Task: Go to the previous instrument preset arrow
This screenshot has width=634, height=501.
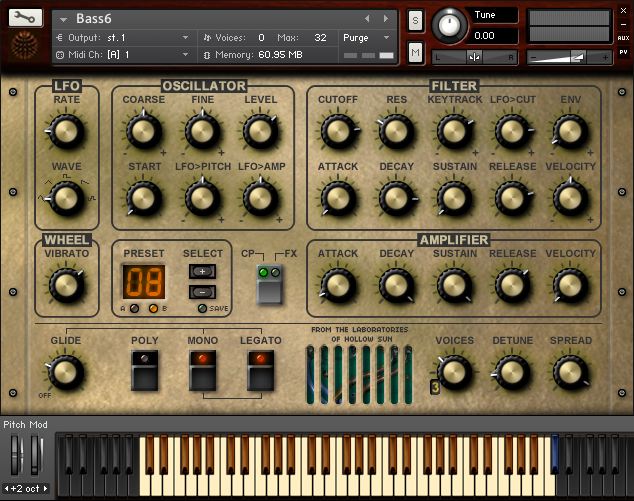Action: [367, 18]
